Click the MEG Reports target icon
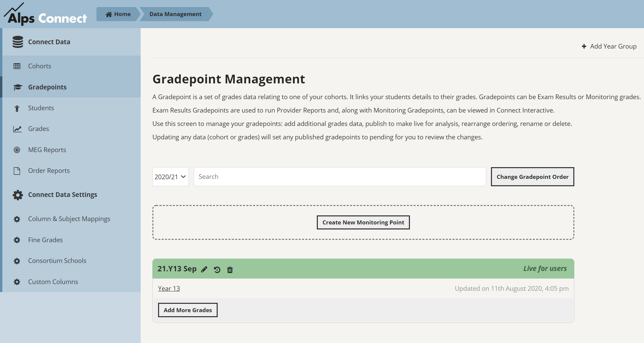Image resolution: width=644 pixels, height=343 pixels. point(17,150)
